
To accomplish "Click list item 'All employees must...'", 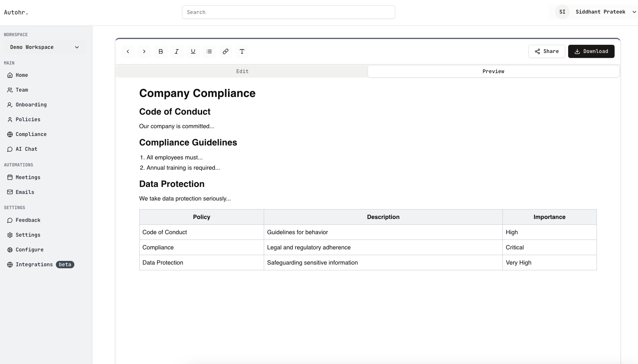I will click(x=175, y=157).
